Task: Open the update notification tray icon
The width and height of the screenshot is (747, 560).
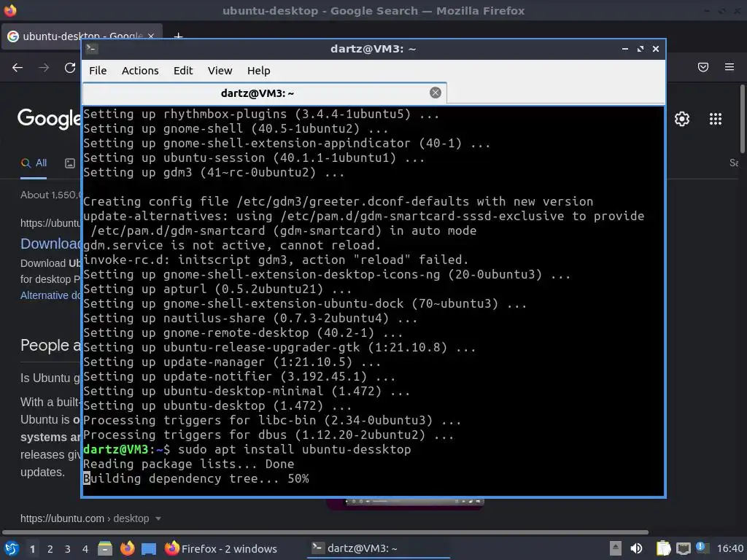Action: (702, 548)
